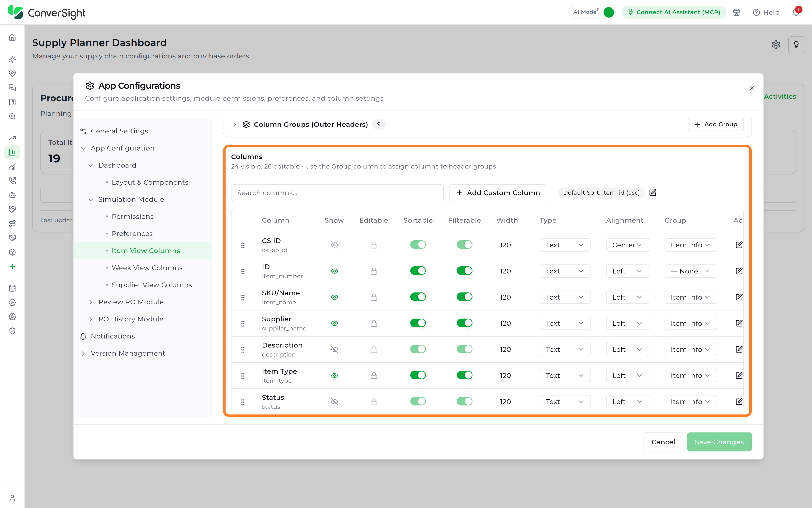Toggle AI Mode switch
Image resolution: width=812 pixels, height=508 pixels.
point(609,12)
